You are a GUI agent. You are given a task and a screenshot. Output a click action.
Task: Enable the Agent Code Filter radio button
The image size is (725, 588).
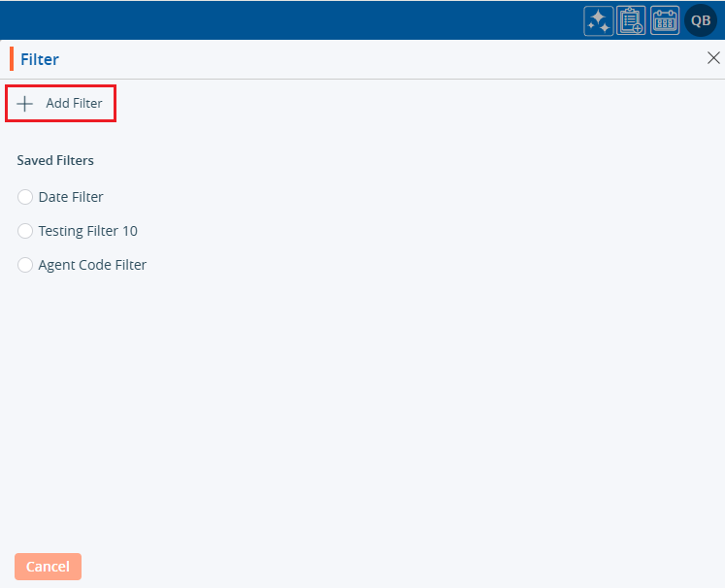(25, 265)
